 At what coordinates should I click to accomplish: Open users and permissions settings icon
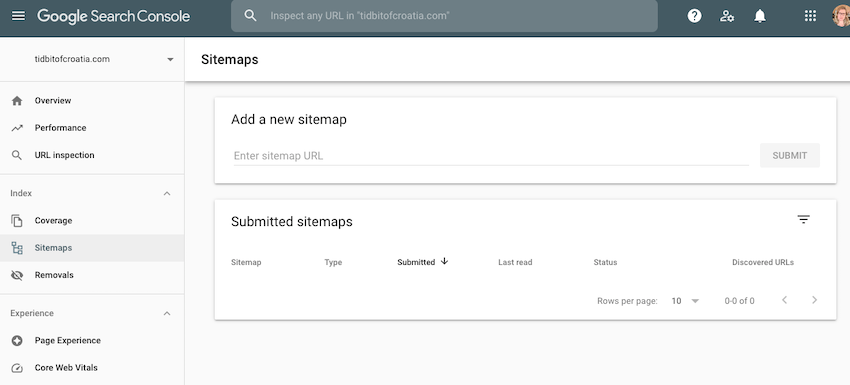click(x=727, y=16)
